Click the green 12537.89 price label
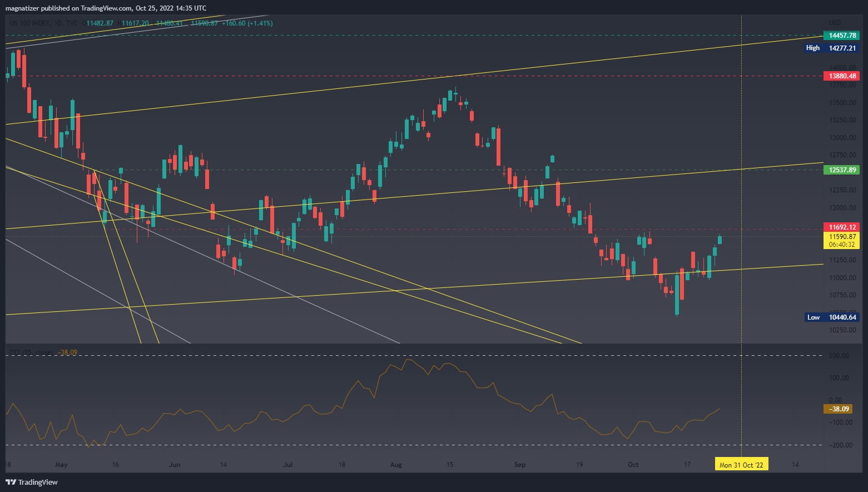This screenshot has height=492, width=868. coord(842,170)
